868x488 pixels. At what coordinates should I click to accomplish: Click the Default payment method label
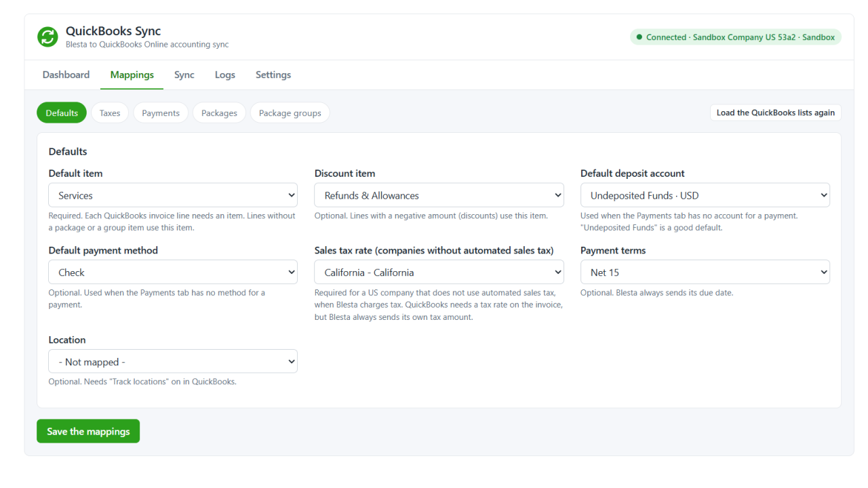click(103, 250)
